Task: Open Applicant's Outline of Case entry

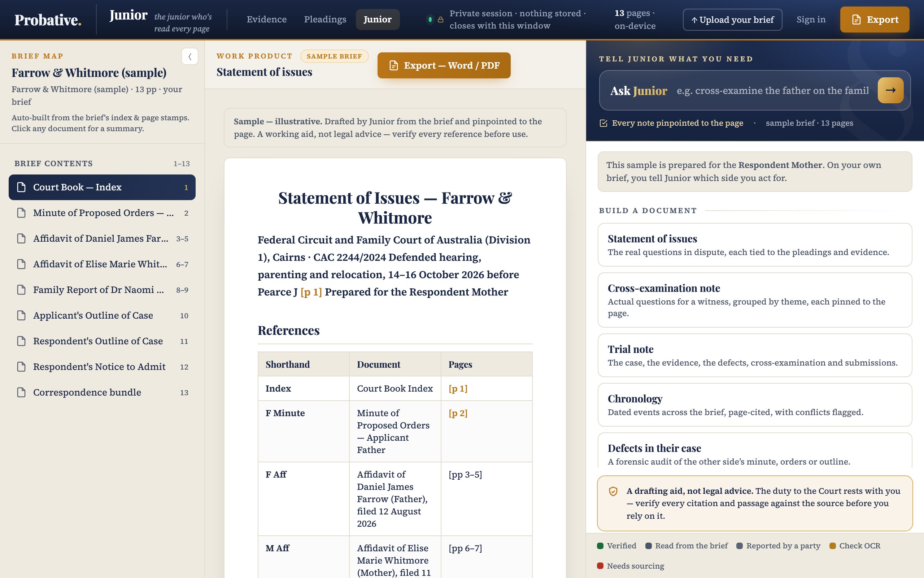Action: click(x=102, y=315)
